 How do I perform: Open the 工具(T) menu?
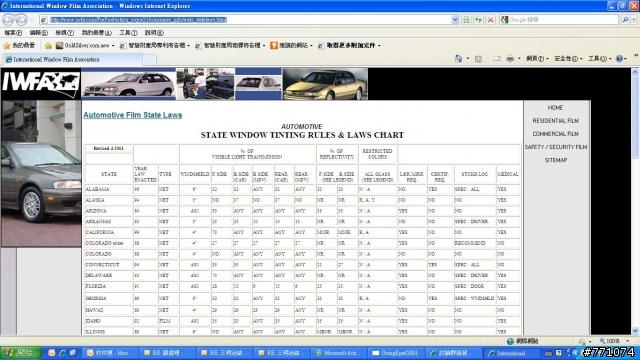click(x=128, y=33)
